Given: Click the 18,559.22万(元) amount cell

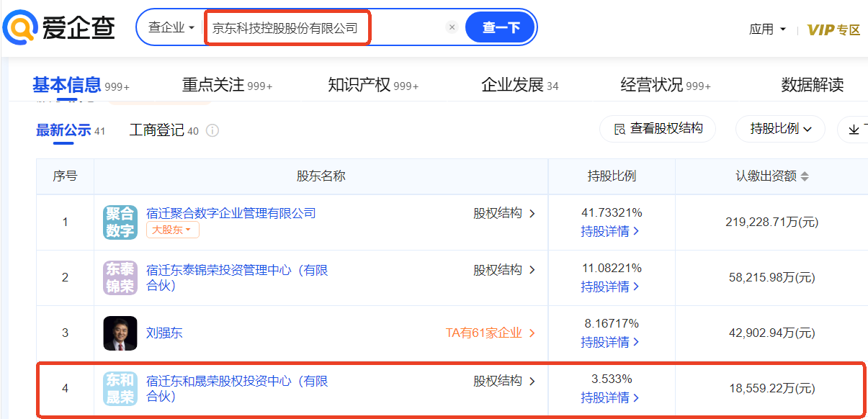Looking at the screenshot, I should [x=771, y=389].
